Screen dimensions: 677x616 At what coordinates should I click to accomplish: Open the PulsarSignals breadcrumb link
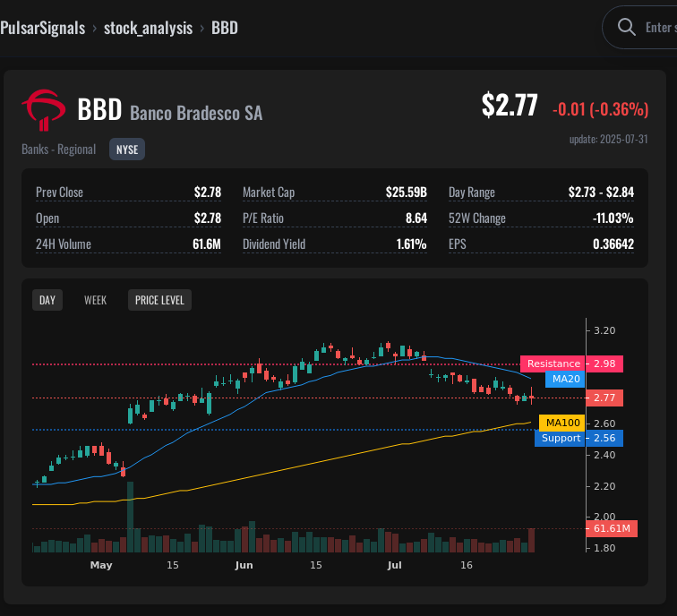(x=43, y=28)
